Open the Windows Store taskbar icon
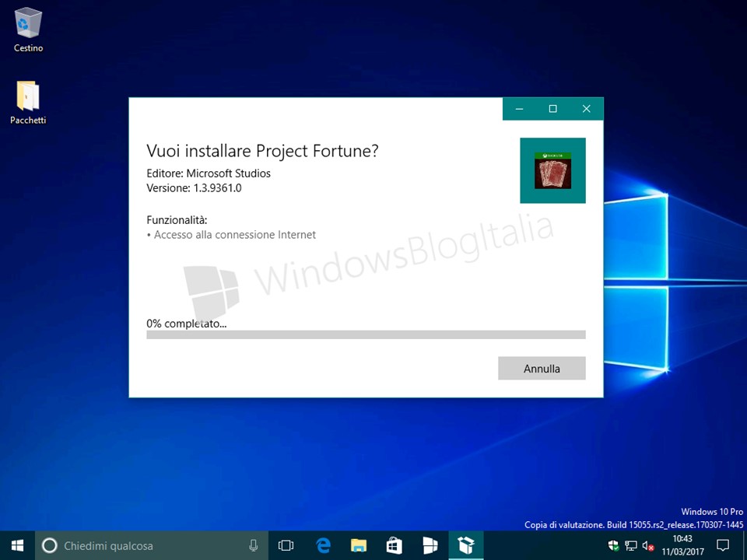 [395, 546]
